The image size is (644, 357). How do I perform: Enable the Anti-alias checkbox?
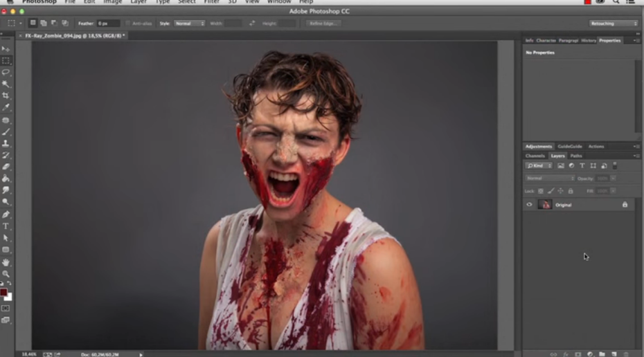(128, 24)
